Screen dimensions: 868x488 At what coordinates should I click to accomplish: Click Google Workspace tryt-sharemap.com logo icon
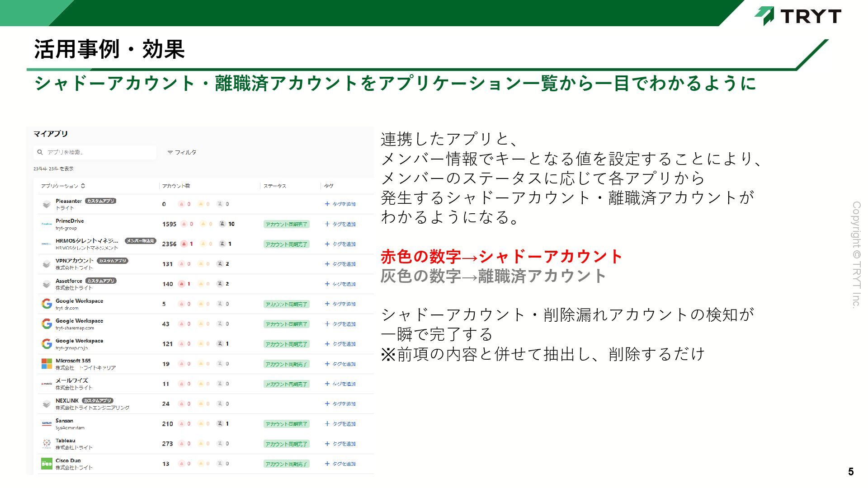point(47,324)
